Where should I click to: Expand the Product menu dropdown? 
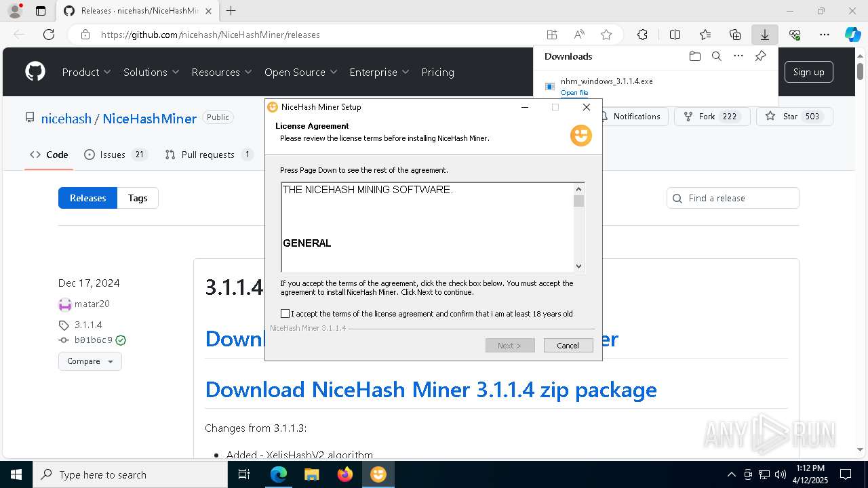pos(86,72)
